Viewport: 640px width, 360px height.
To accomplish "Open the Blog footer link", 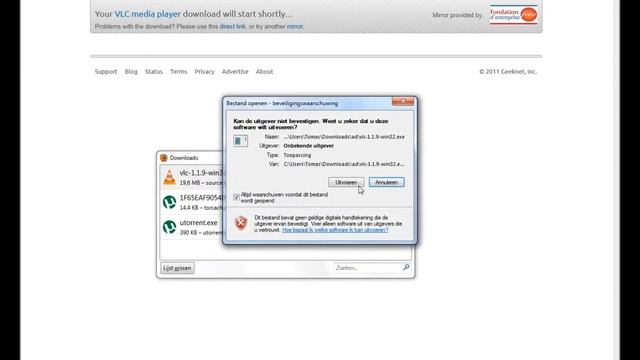I will click(x=131, y=71).
